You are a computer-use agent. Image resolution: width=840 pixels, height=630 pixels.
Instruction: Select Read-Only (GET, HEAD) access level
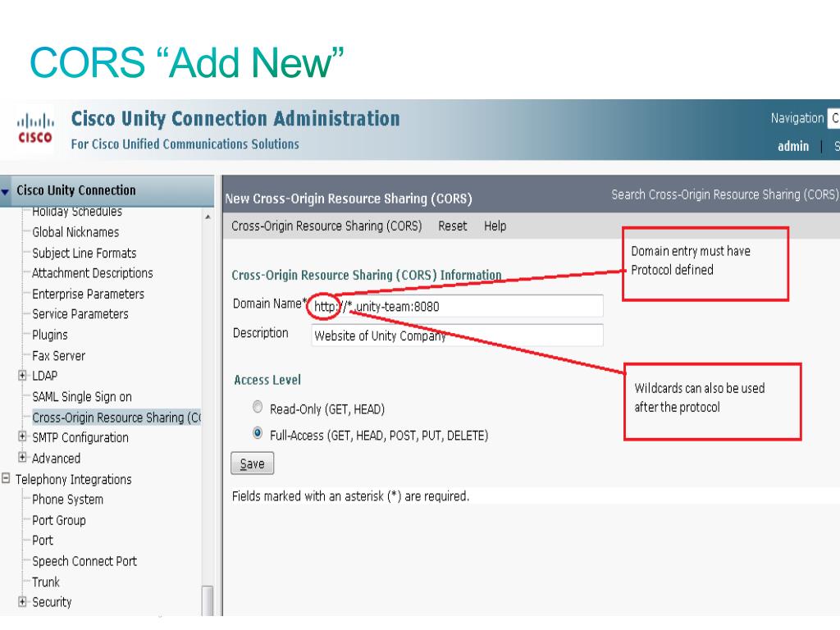(x=258, y=407)
